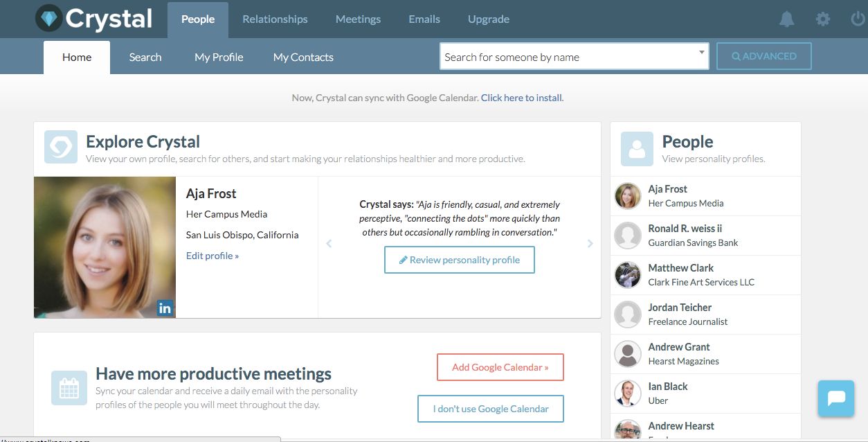This screenshot has width=868, height=442.
Task: Open the My Contacts tab
Action: [303, 58]
